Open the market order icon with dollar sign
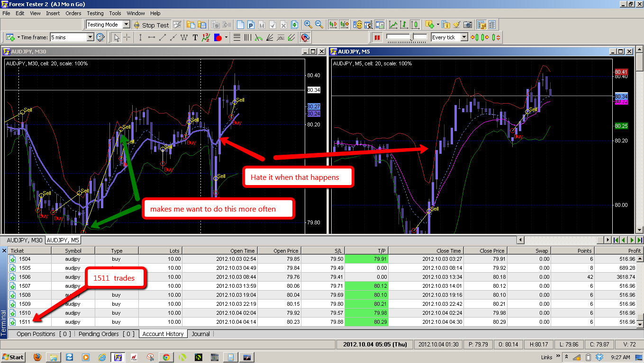 point(359,24)
